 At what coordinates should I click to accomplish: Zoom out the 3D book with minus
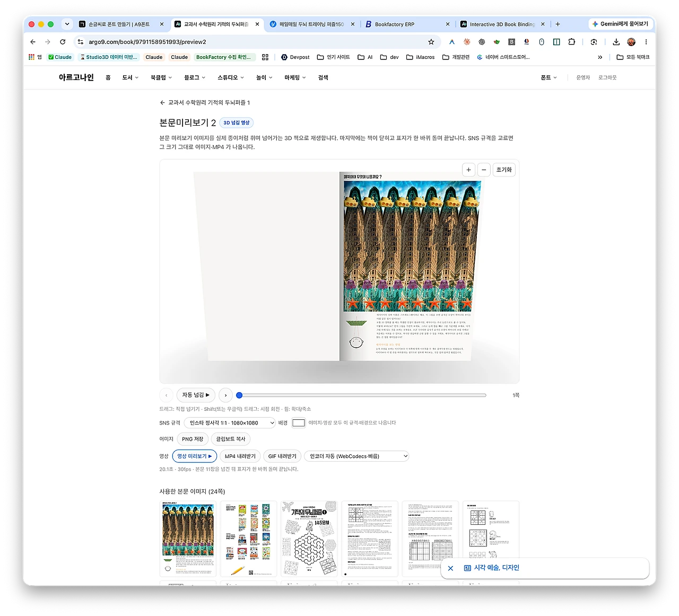tap(484, 170)
